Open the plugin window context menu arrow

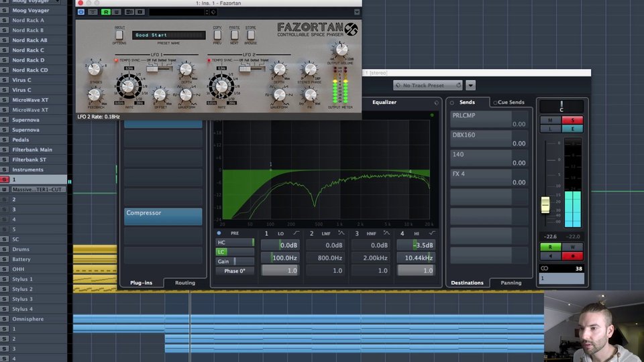coord(356,12)
